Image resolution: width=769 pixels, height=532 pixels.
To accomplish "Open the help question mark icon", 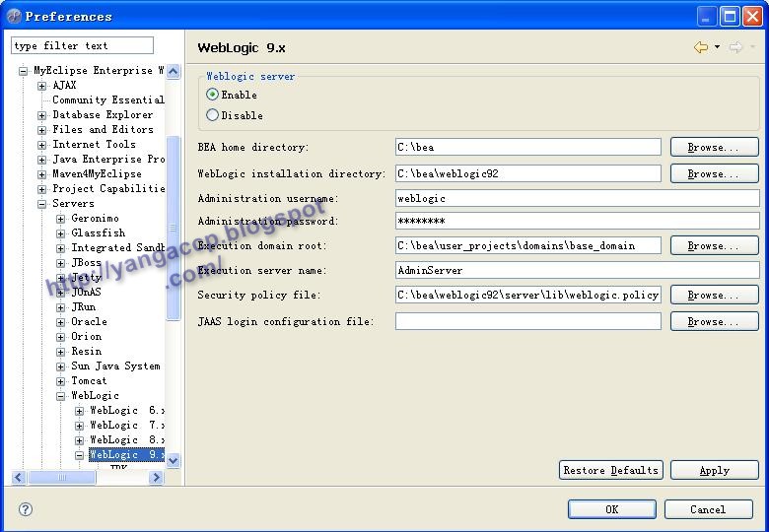I will (26, 509).
